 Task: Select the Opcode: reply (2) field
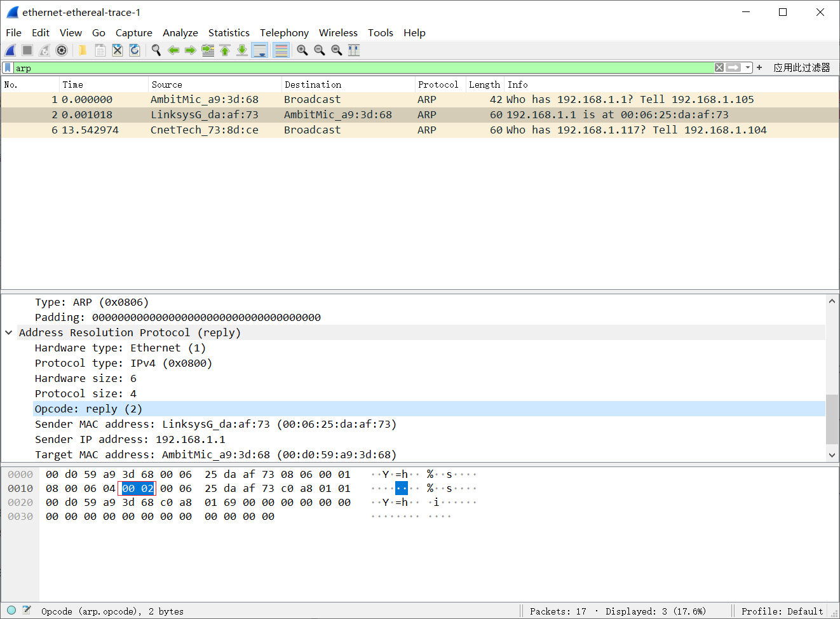[x=429, y=409]
